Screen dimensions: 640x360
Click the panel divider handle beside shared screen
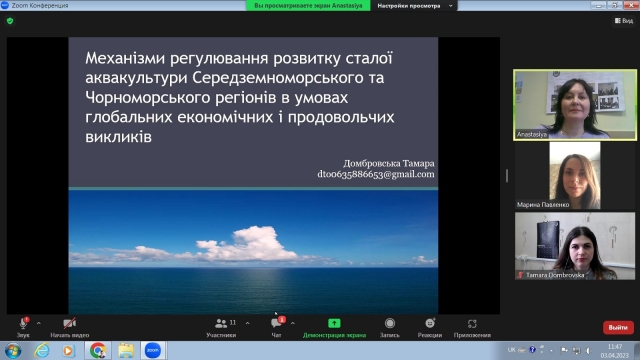click(507, 176)
